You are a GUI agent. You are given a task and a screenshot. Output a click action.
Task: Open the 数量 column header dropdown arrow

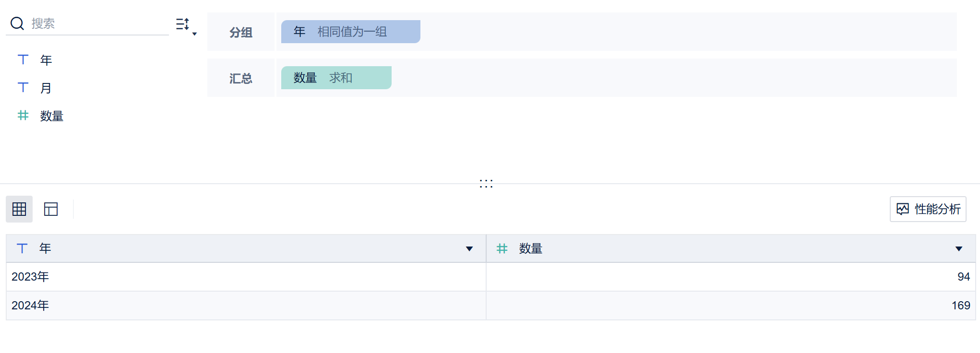959,249
